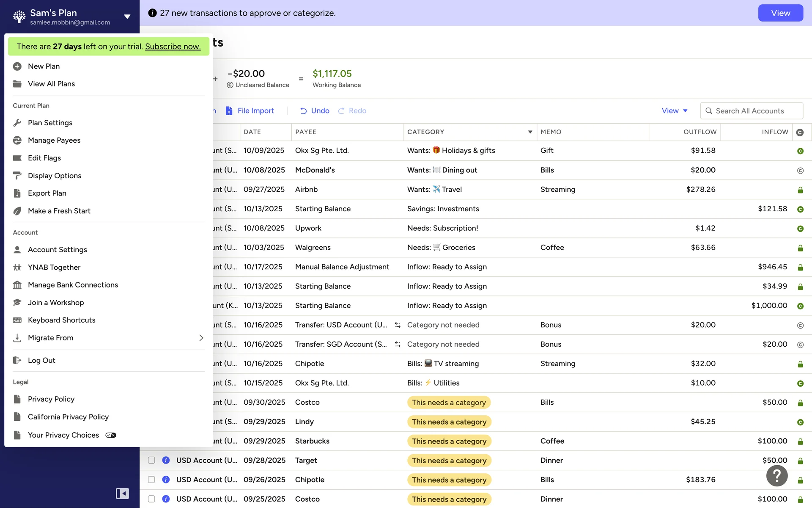
Task: Click Starbucks 'This needs a category' pill
Action: (449, 441)
